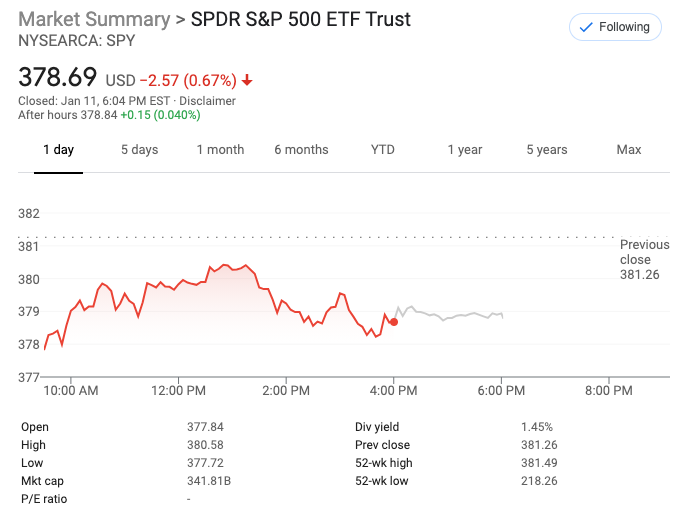This screenshot has height=516, width=693.
Task: Click the red dot marker on chart
Action: [394, 321]
